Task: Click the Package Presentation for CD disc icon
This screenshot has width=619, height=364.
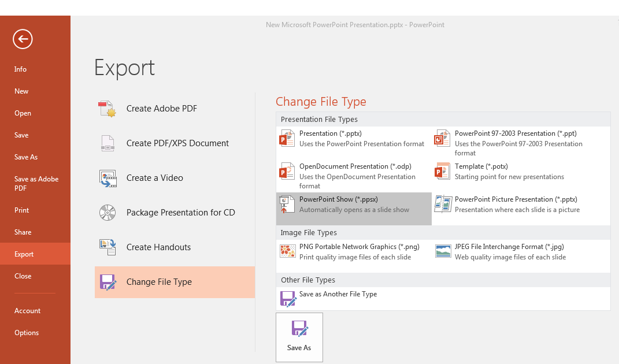Action: (x=108, y=213)
